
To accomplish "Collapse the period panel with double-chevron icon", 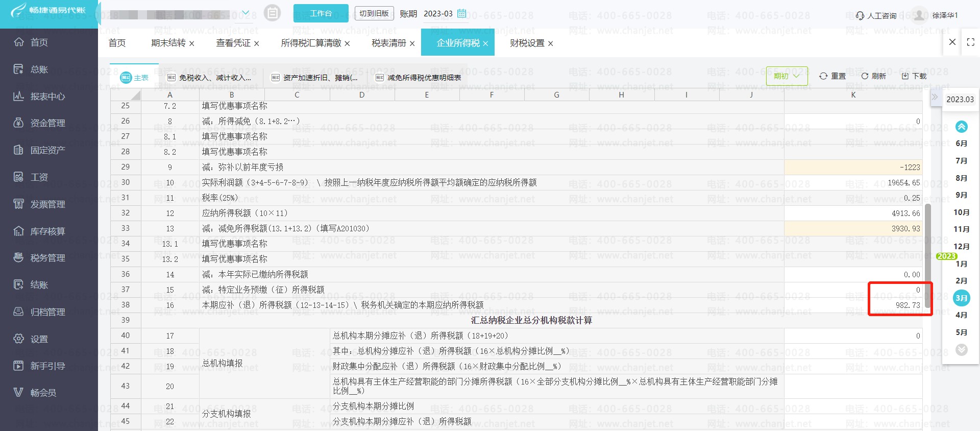I will pos(935,97).
